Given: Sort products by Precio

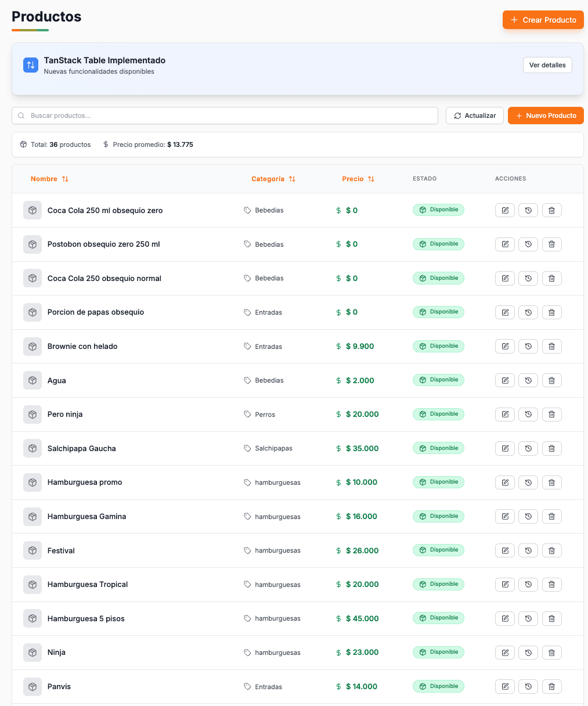Looking at the screenshot, I should (x=358, y=179).
